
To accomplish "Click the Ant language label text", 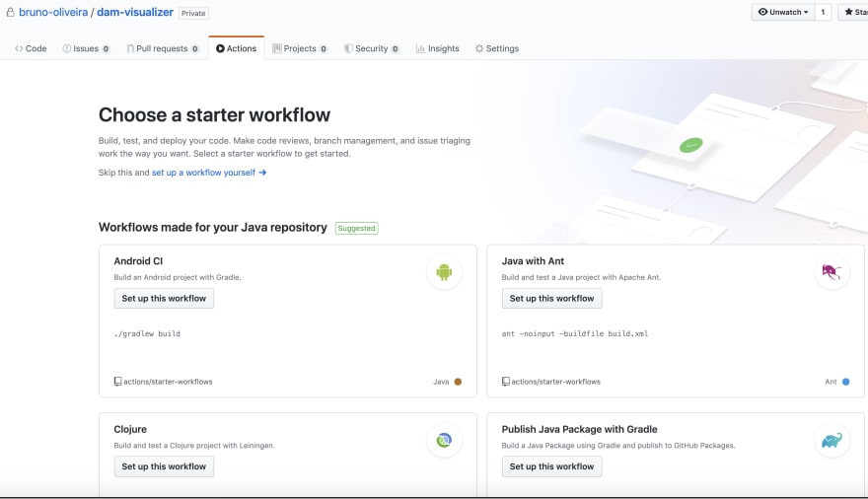I will [831, 382].
